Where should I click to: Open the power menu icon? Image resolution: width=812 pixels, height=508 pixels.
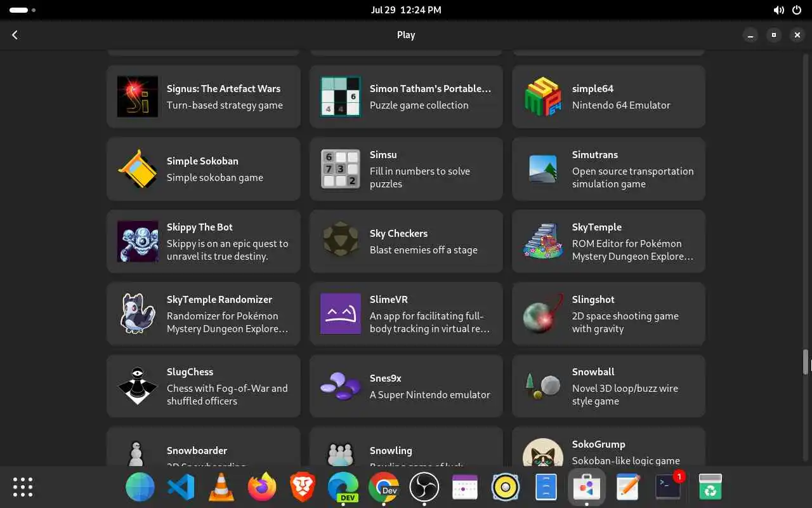click(x=797, y=10)
